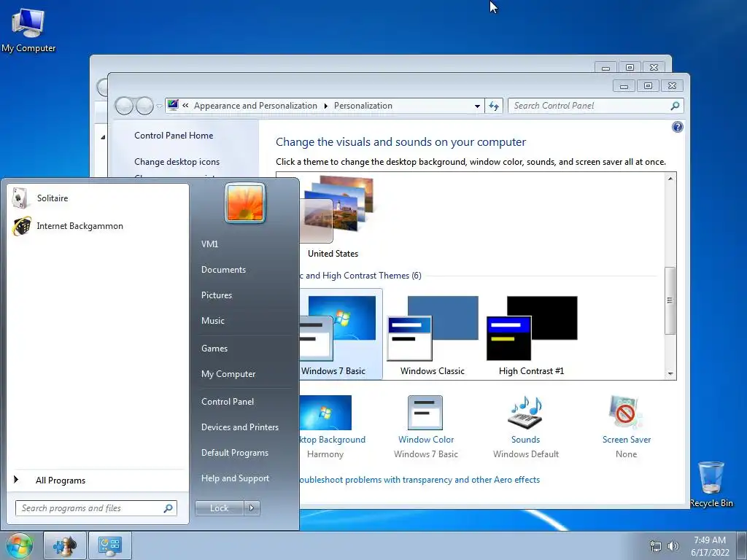Open troubleshoot transparency and Aero effects link

[x=419, y=480]
